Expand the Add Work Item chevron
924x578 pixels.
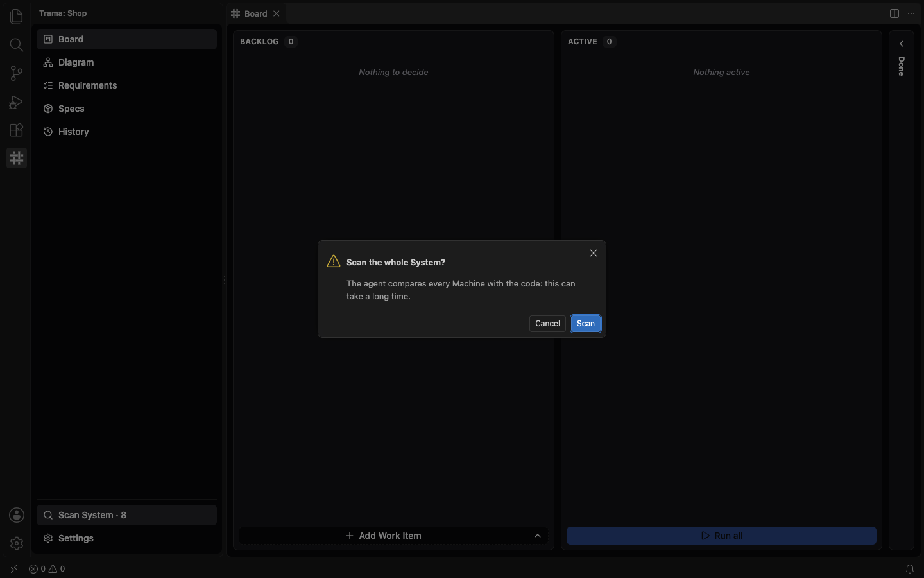click(538, 536)
